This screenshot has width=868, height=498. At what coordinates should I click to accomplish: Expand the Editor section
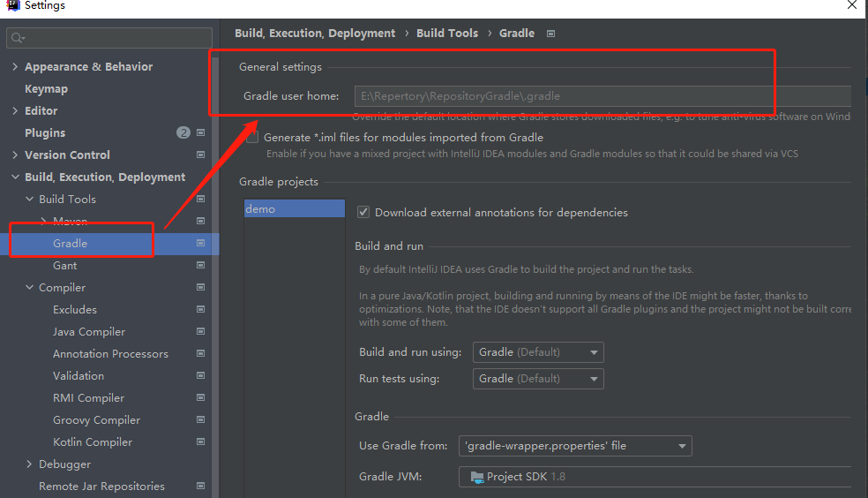pyautogui.click(x=15, y=110)
